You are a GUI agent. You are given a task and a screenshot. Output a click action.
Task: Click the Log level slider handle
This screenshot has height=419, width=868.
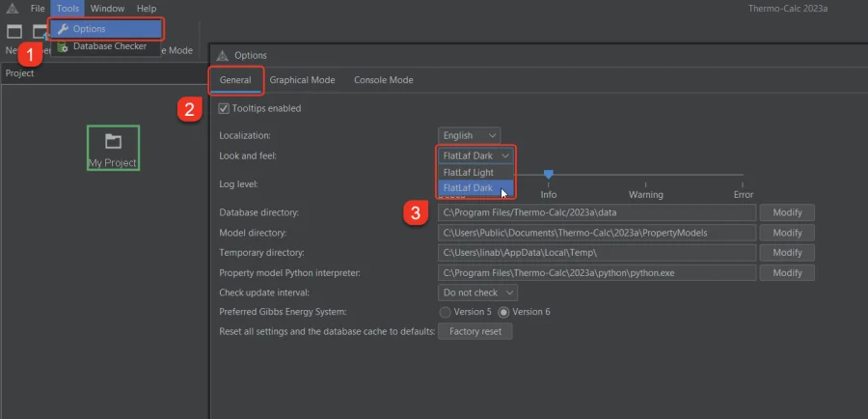(548, 175)
